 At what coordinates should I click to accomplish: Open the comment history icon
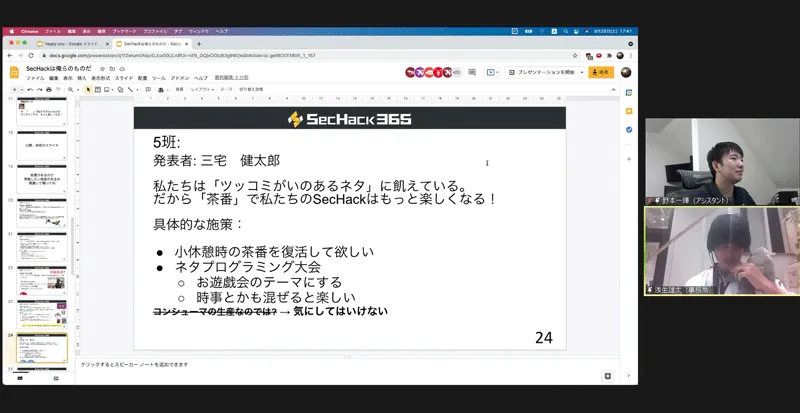[x=472, y=72]
